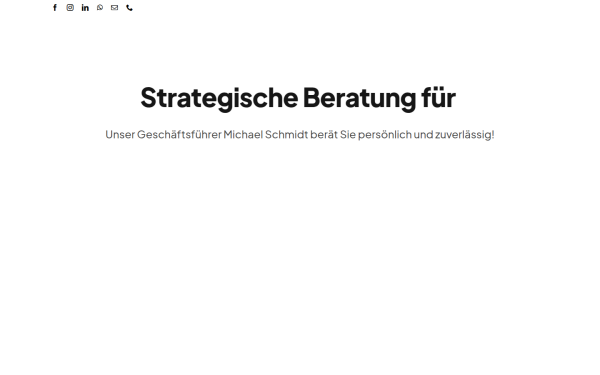The height and width of the screenshot is (375, 600).
Task: Click the phone call icon
Action: tap(129, 8)
